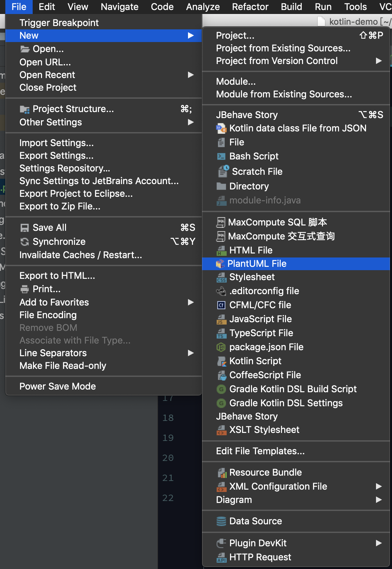Expand Project from Version Control arrow

(x=379, y=61)
